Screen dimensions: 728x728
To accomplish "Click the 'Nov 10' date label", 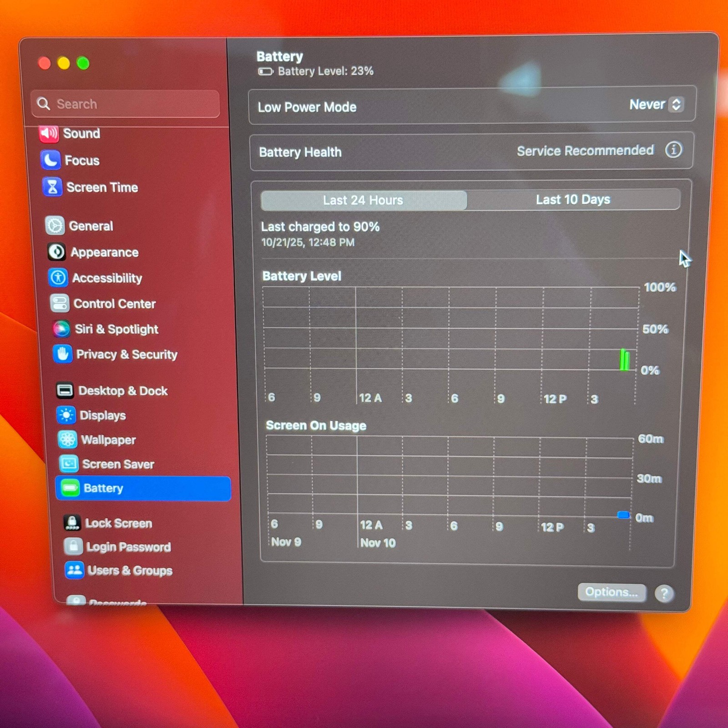I will tap(378, 543).
